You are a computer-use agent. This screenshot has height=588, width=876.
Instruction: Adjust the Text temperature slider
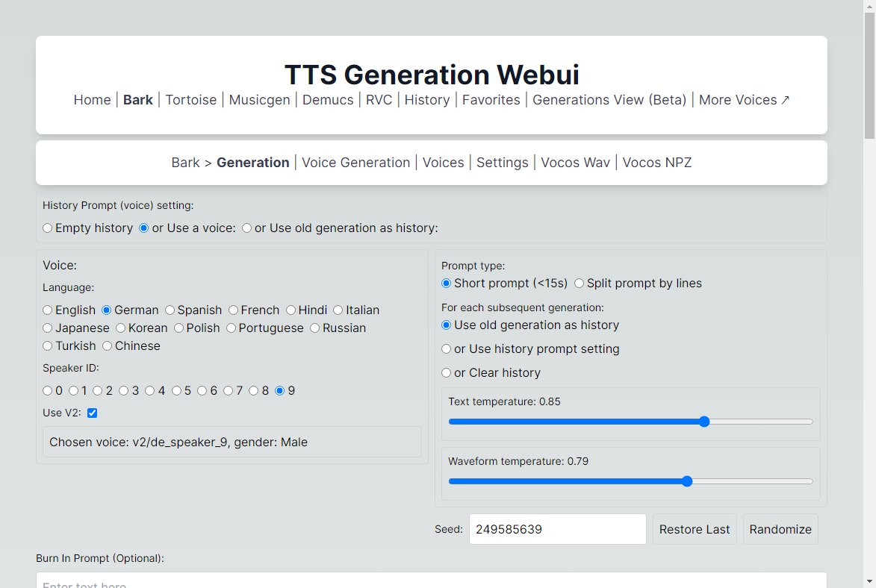coord(631,422)
